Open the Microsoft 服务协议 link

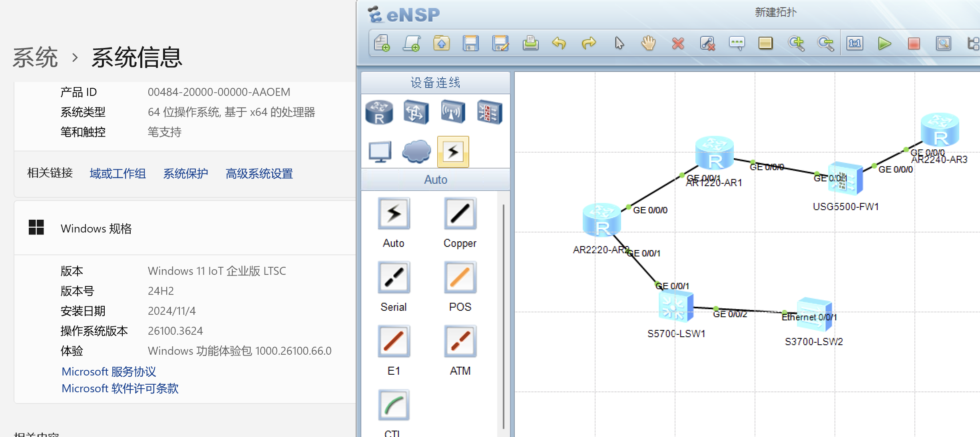click(109, 371)
